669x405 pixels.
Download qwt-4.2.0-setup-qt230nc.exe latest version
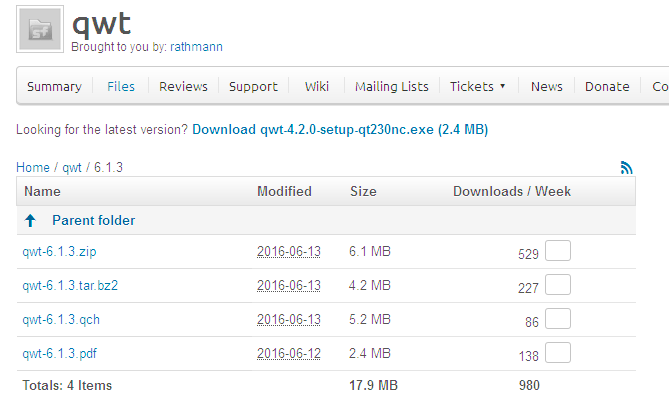coord(340,130)
